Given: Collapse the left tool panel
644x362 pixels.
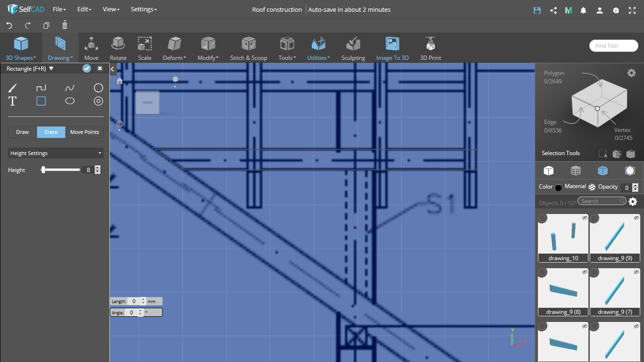Looking at the screenshot, I should [113, 69].
